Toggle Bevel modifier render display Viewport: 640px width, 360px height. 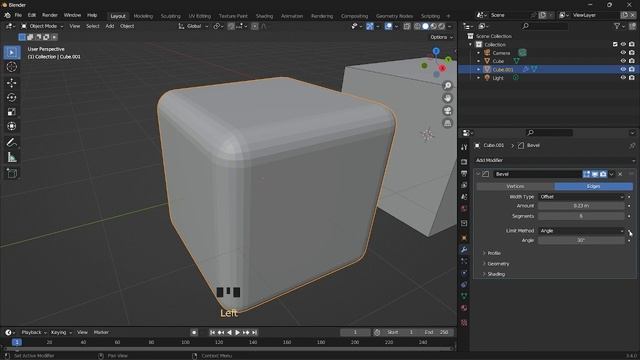click(603, 174)
